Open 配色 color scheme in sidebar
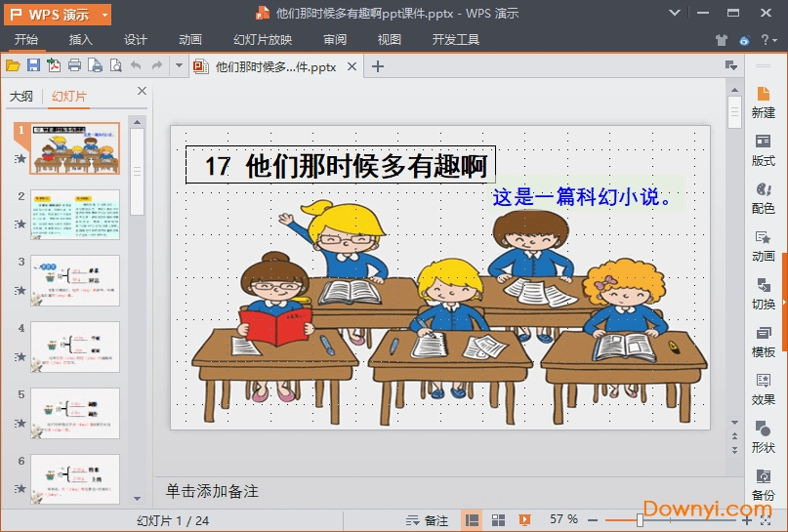Screen dimensions: 788x532 click(763, 198)
